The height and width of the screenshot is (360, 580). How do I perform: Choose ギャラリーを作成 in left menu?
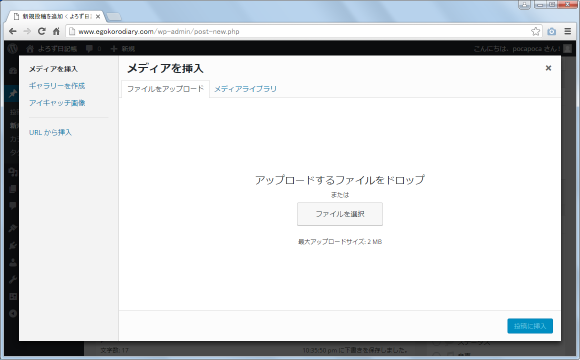click(x=57, y=86)
